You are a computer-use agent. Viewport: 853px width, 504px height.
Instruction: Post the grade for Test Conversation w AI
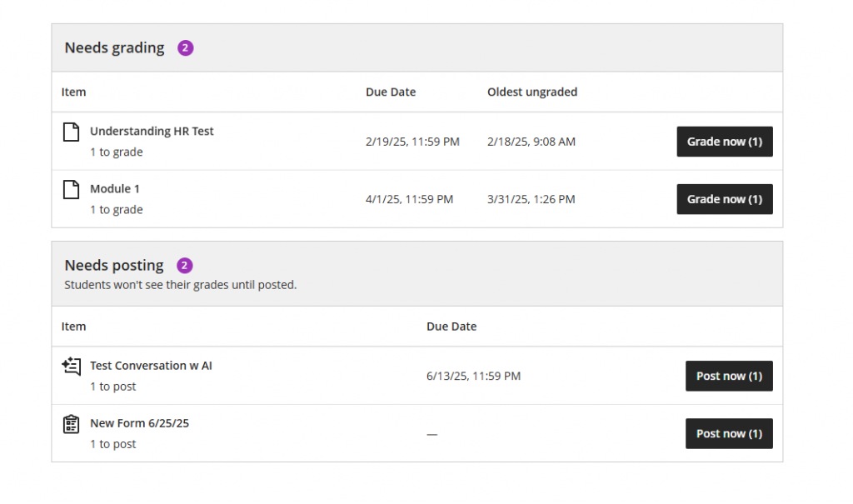click(x=729, y=376)
